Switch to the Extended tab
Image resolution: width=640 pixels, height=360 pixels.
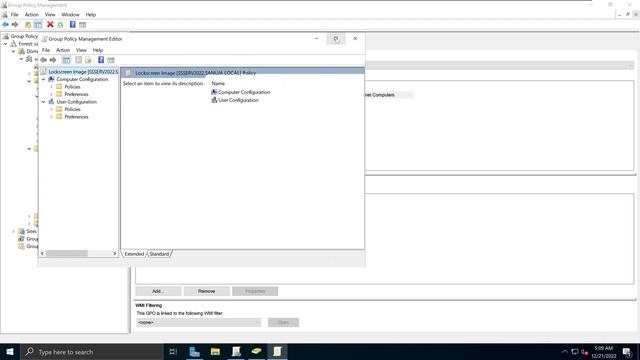click(x=134, y=254)
